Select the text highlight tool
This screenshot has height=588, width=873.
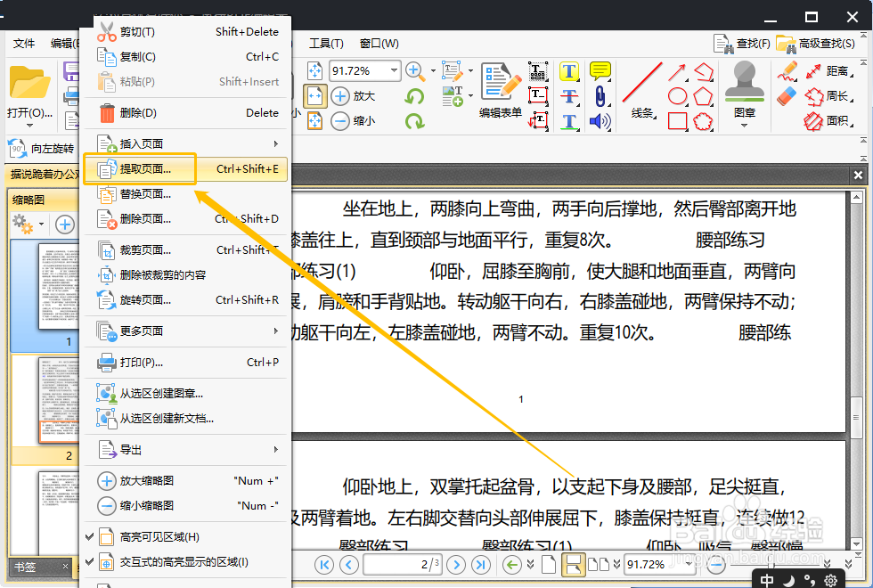(570, 69)
